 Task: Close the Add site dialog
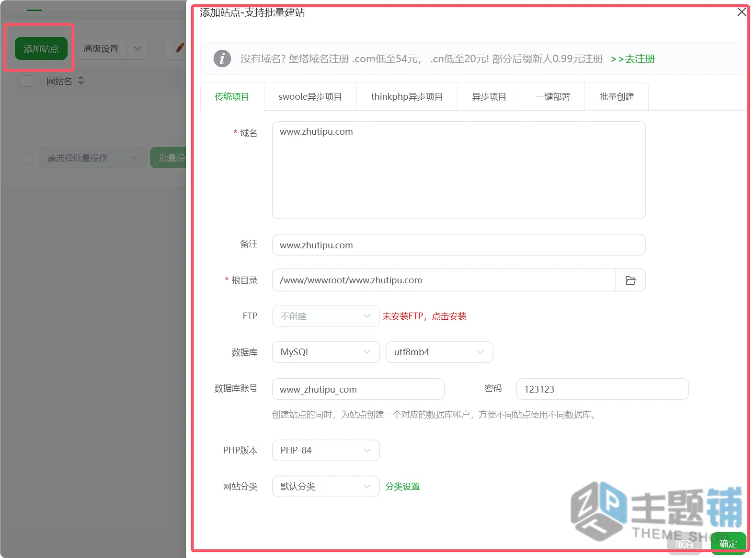click(742, 12)
